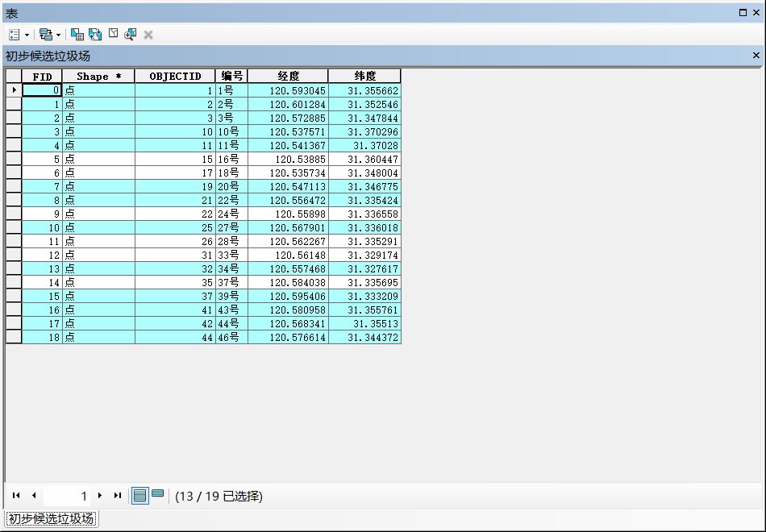Open the Related Tables icon

pyautogui.click(x=46, y=35)
